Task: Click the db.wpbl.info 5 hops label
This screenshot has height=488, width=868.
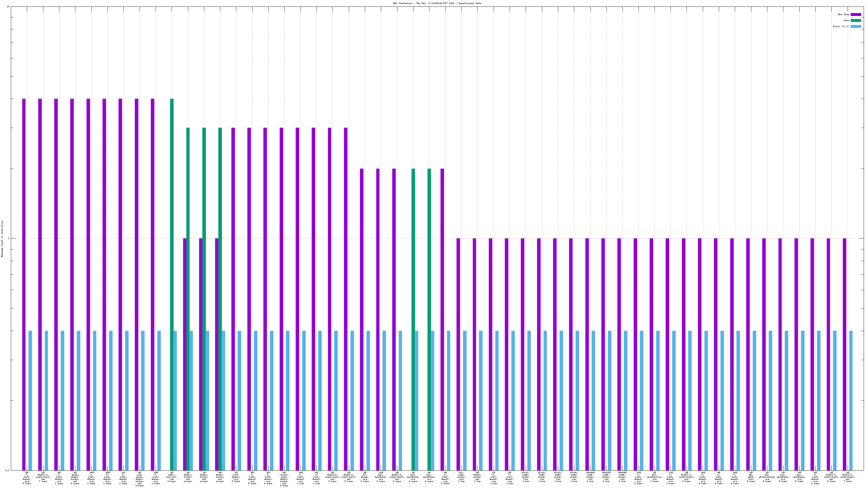Action: [751, 477]
